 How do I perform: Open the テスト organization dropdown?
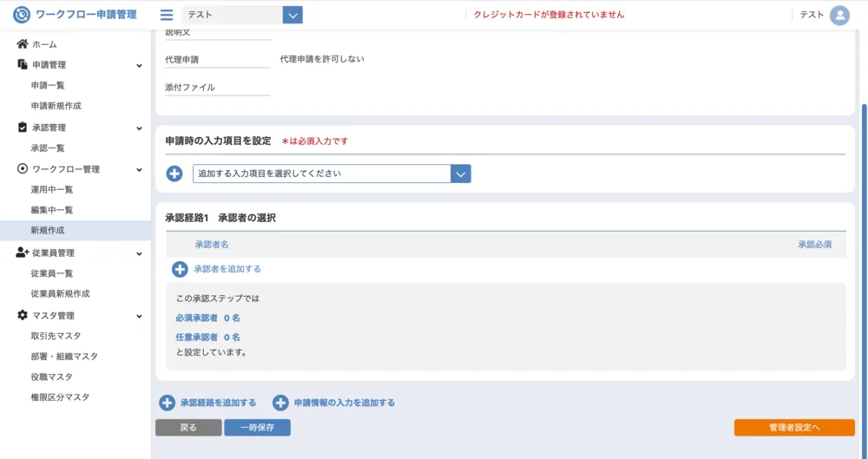242,15
